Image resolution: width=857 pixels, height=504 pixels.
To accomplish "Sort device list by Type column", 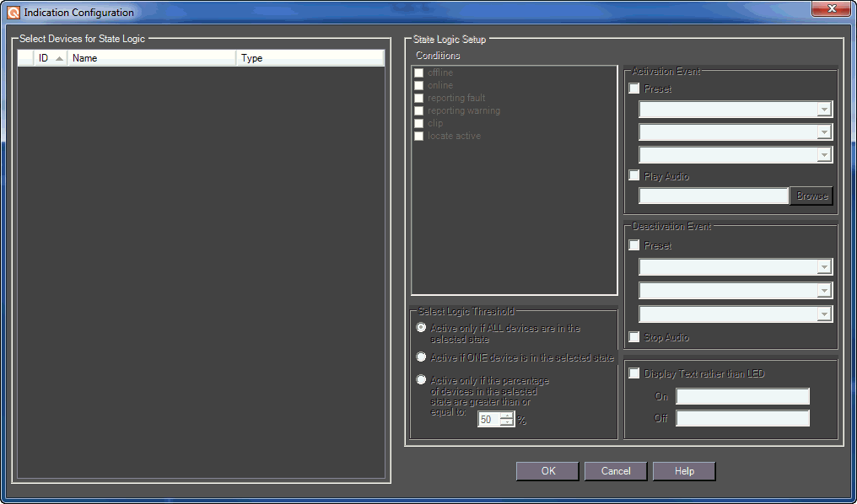I will click(309, 58).
